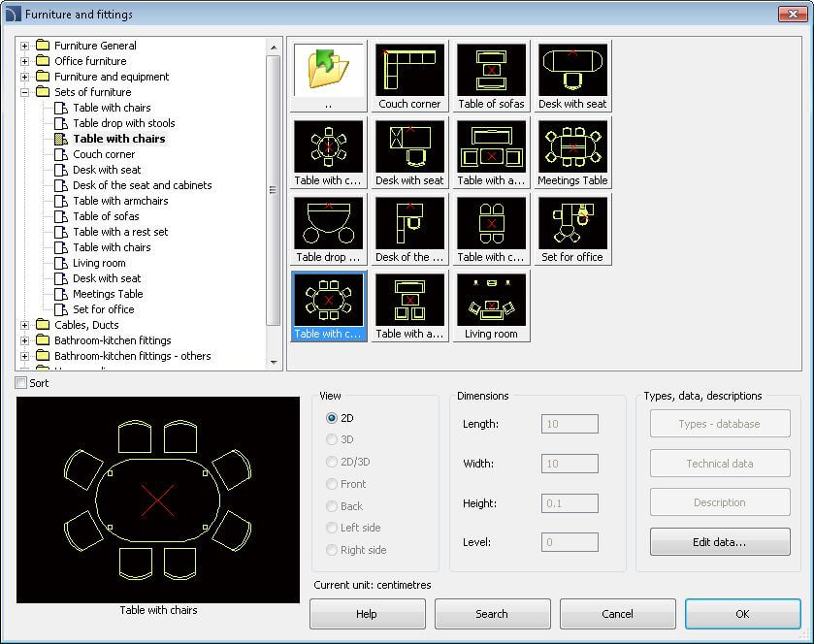The width and height of the screenshot is (814, 644).
Task: Collapse the Sets of furniture folder
Action: click(x=25, y=92)
